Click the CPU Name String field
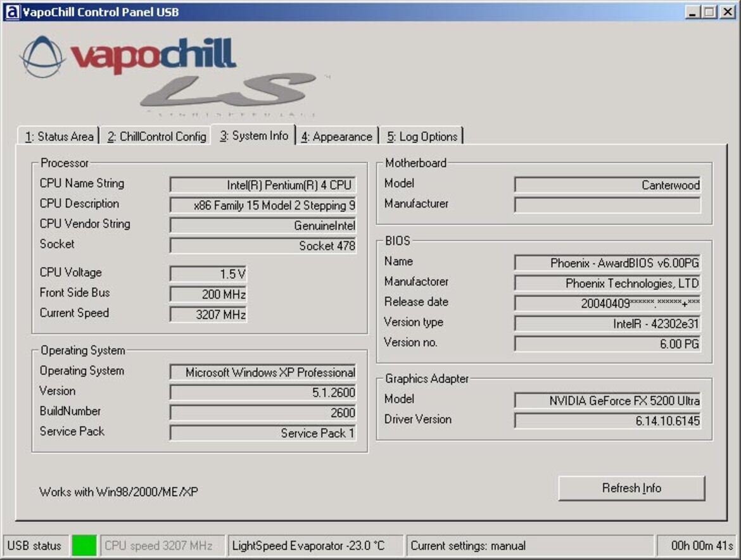Screen dimensions: 741x560 tap(263, 185)
